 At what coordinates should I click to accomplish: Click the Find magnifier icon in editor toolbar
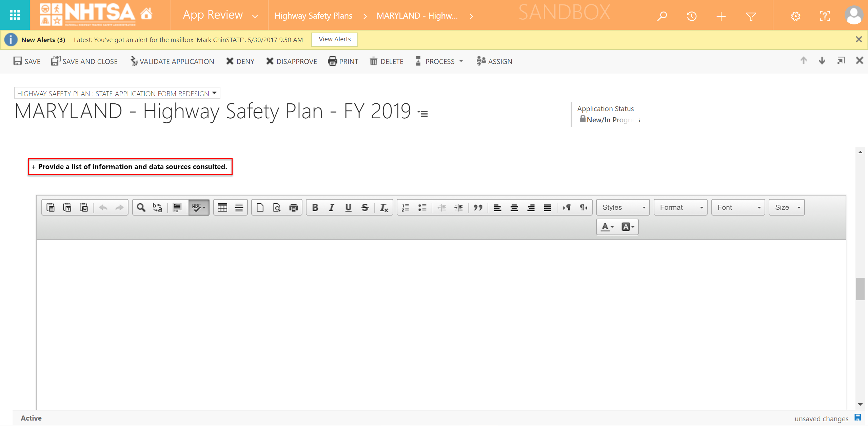tap(141, 207)
